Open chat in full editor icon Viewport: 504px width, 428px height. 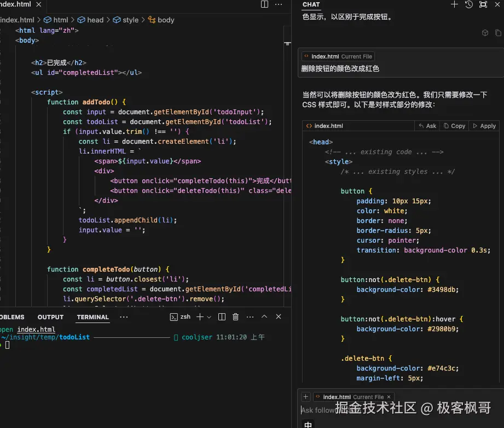(x=483, y=4)
